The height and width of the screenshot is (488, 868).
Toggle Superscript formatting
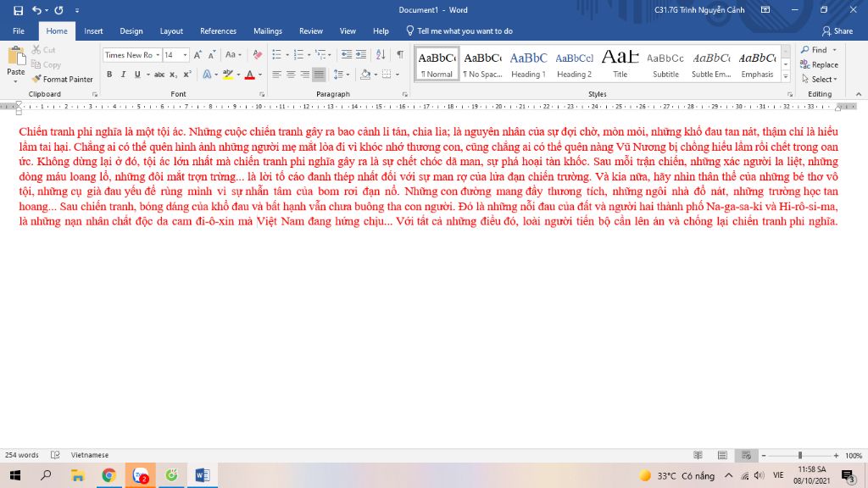(187, 75)
